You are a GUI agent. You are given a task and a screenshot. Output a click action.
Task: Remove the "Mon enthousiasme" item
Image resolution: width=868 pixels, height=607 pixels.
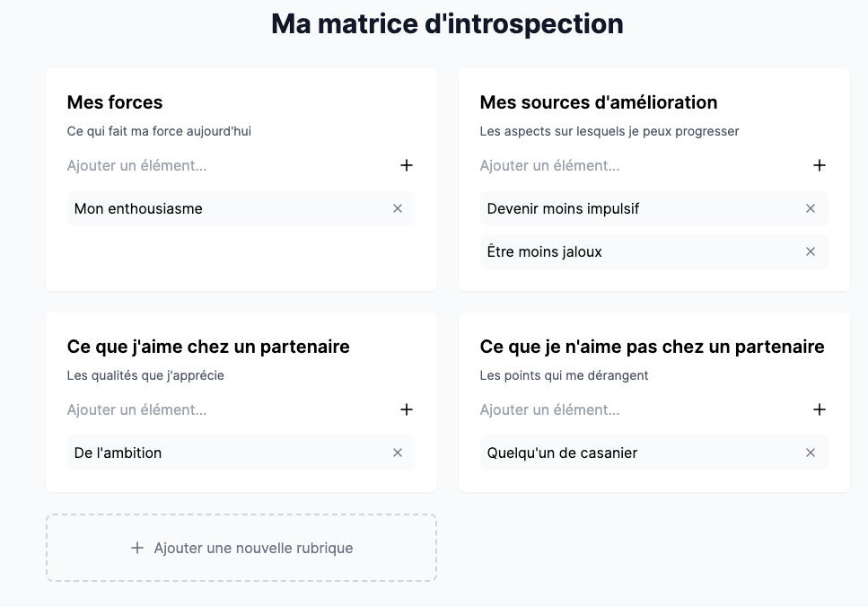point(398,208)
